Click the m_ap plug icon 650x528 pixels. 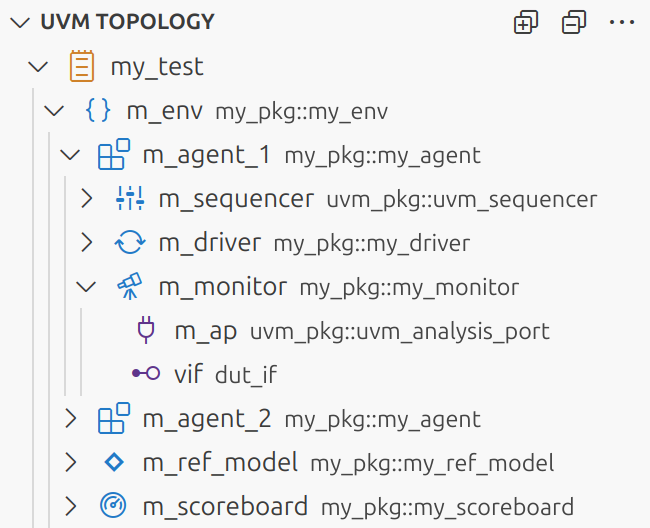(146, 331)
